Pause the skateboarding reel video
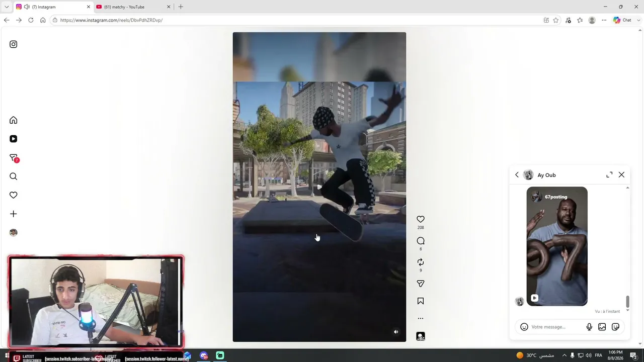Screen dimensions: 644x362 [319, 187]
